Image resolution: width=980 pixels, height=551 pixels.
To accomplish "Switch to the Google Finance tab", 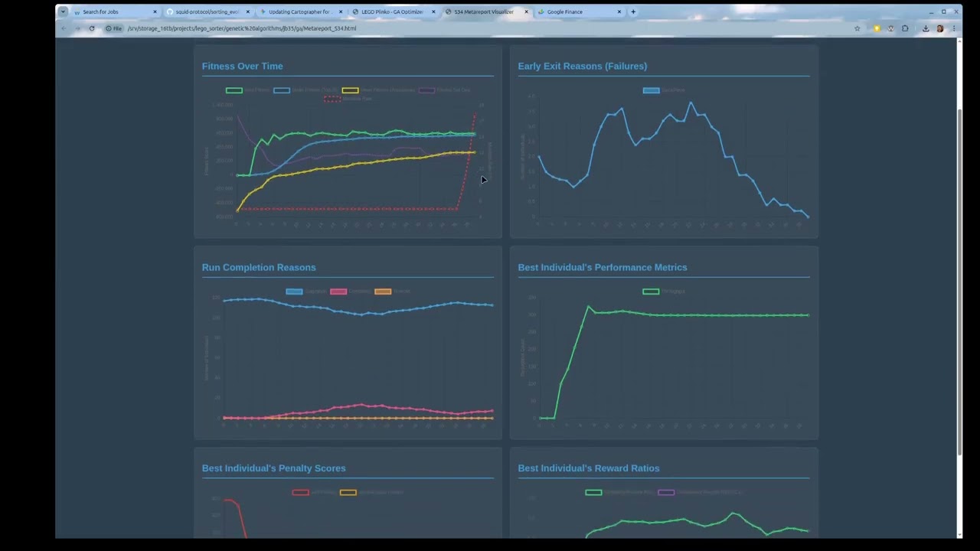I will pos(580,11).
